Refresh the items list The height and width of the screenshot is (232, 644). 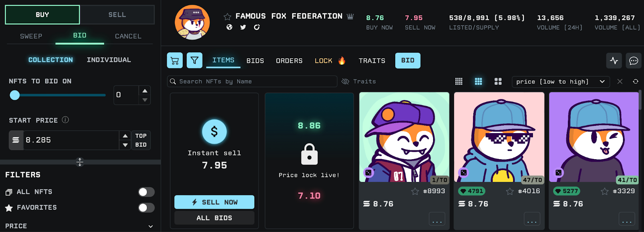(x=636, y=82)
